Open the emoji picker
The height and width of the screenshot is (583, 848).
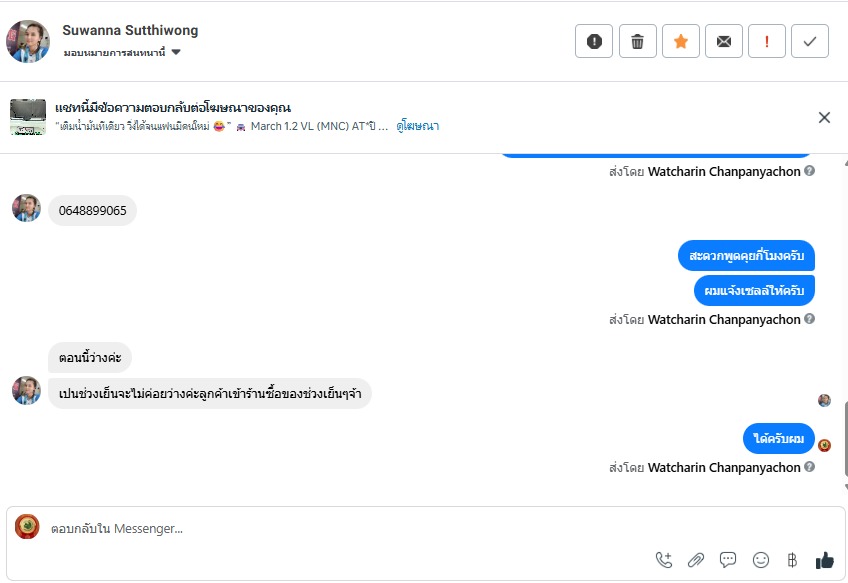(760, 560)
